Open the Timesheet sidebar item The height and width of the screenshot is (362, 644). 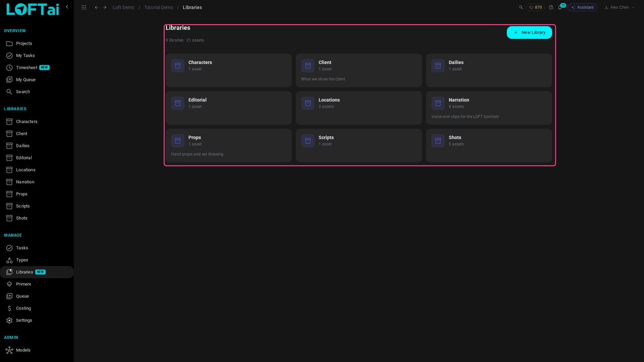point(37,68)
